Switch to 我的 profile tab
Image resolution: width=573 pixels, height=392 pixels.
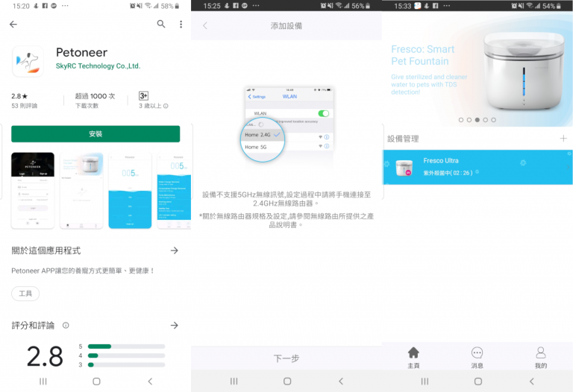541,358
